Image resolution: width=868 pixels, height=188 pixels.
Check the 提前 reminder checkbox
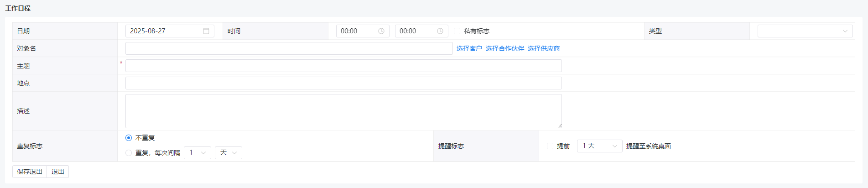coord(550,146)
